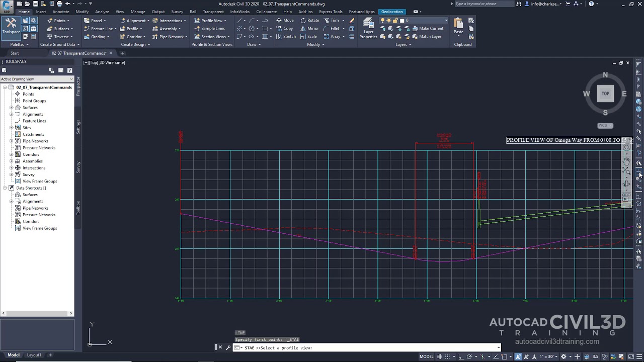Click the Toolspace horizontal scrollbar
644x362 pixels.
[x=37, y=313]
